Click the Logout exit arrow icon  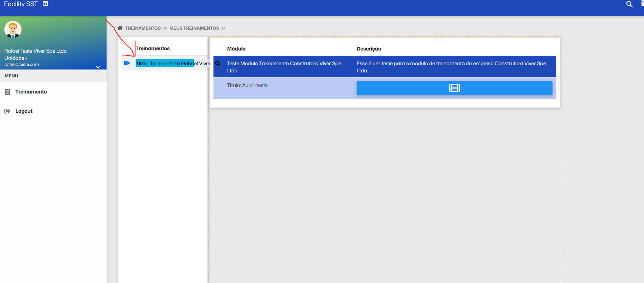pyautogui.click(x=8, y=111)
